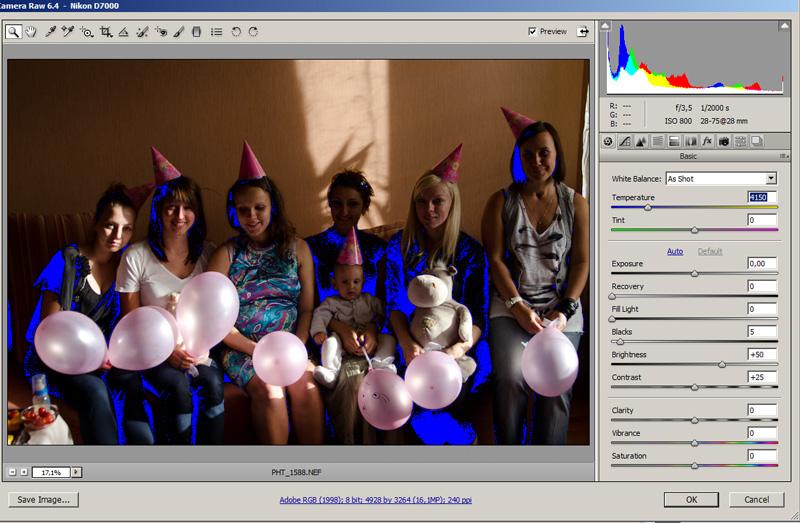Open workflow options link Adobe RGB (1998)
Screen dimensions: 800x523
pos(376,500)
